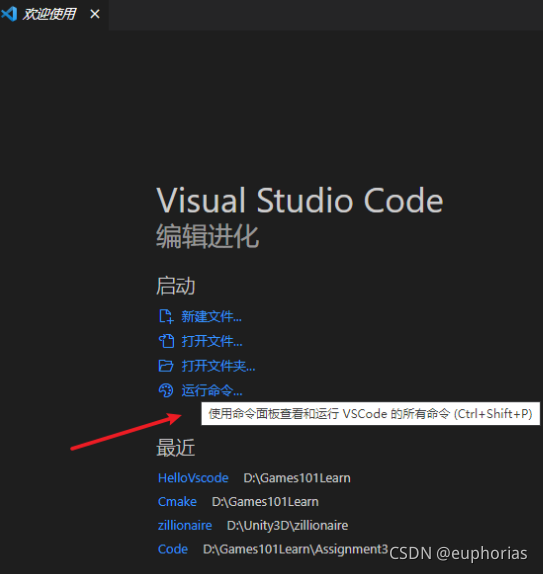This screenshot has height=574, width=543.
Task: Click the VS Code logo in the 欢迎使用 tab
Action: pyautogui.click(x=9, y=14)
